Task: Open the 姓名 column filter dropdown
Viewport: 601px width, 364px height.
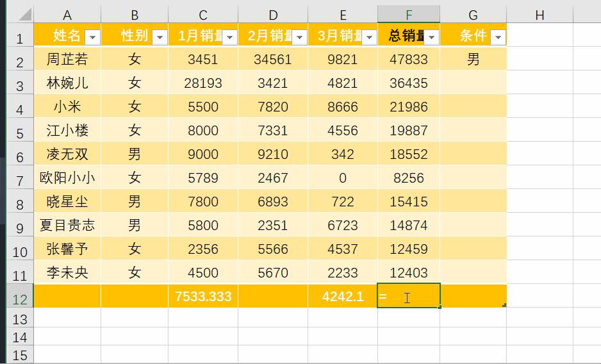Action: [x=92, y=37]
